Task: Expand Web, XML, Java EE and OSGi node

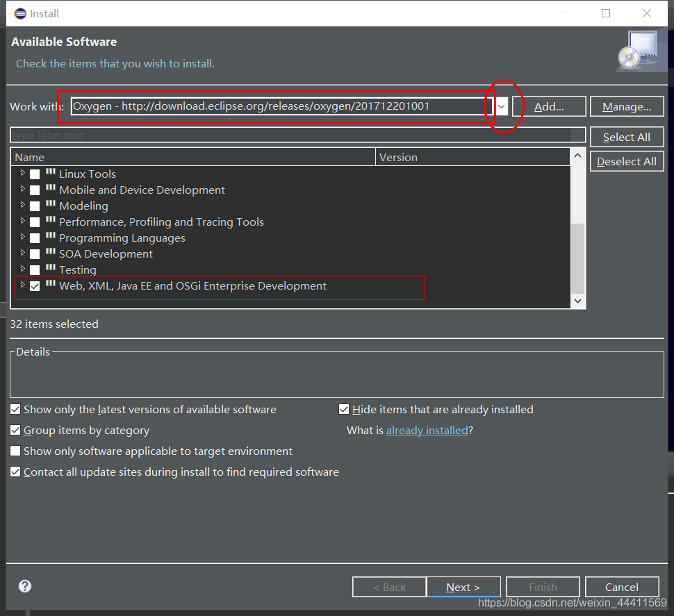Action: 23,284
